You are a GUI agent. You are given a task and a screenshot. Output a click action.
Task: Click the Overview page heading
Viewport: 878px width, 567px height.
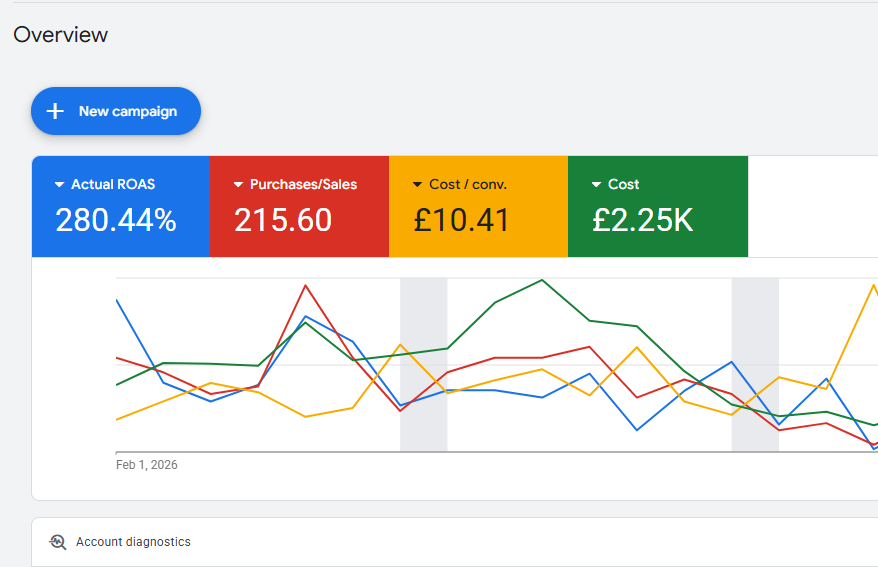(60, 35)
